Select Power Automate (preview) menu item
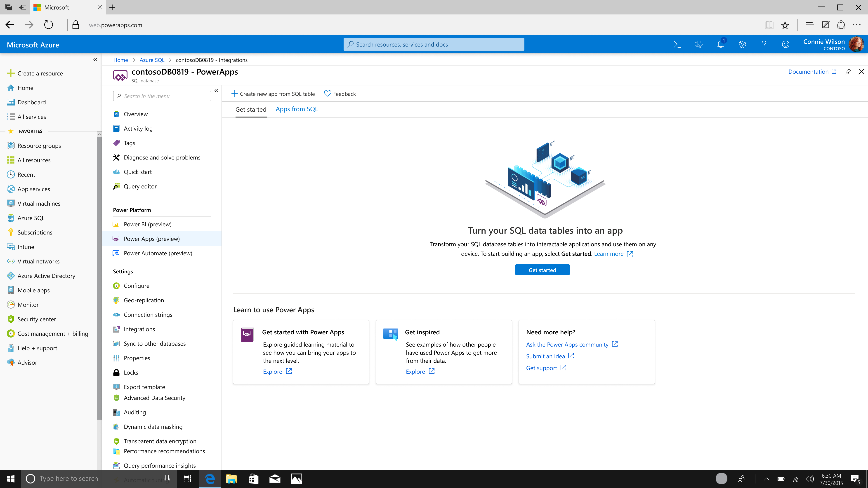The height and width of the screenshot is (488, 868). 158,253
